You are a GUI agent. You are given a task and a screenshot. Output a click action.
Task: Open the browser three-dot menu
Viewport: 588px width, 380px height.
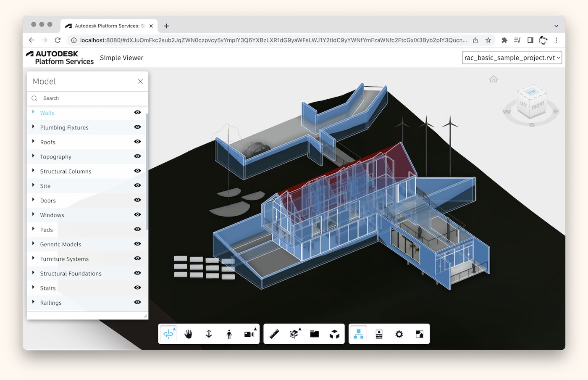click(556, 40)
